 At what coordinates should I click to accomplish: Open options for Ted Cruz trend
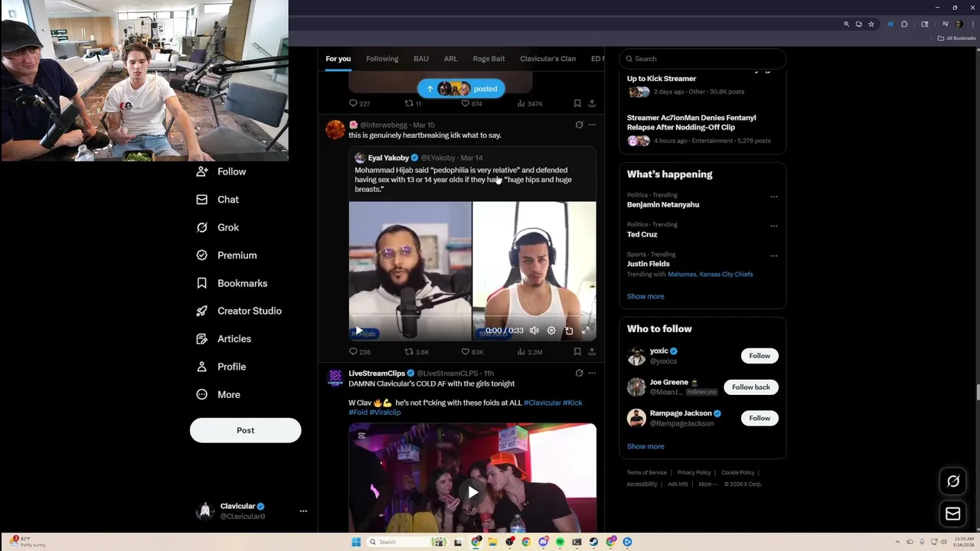773,227
